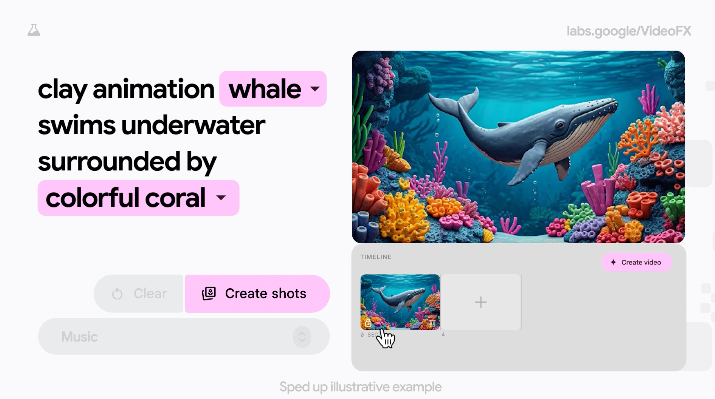Open the Music selector
Viewport: 715px width, 399px height.
click(x=184, y=337)
